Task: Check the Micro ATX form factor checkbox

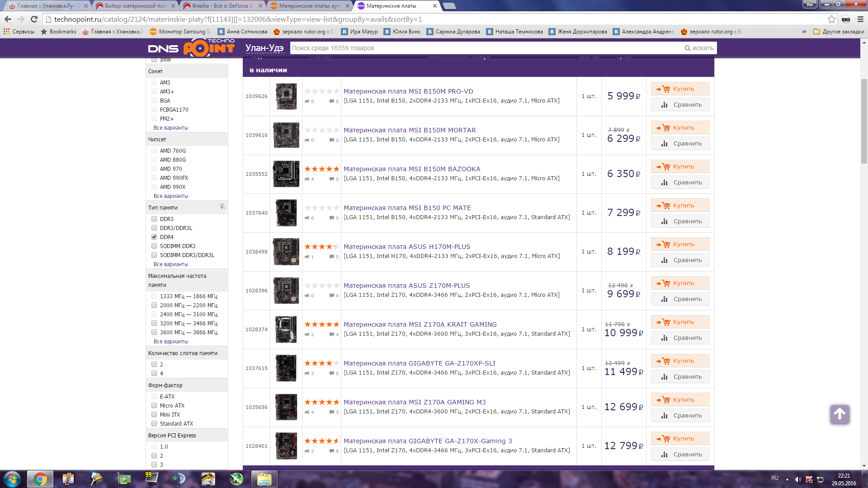Action: (x=154, y=405)
